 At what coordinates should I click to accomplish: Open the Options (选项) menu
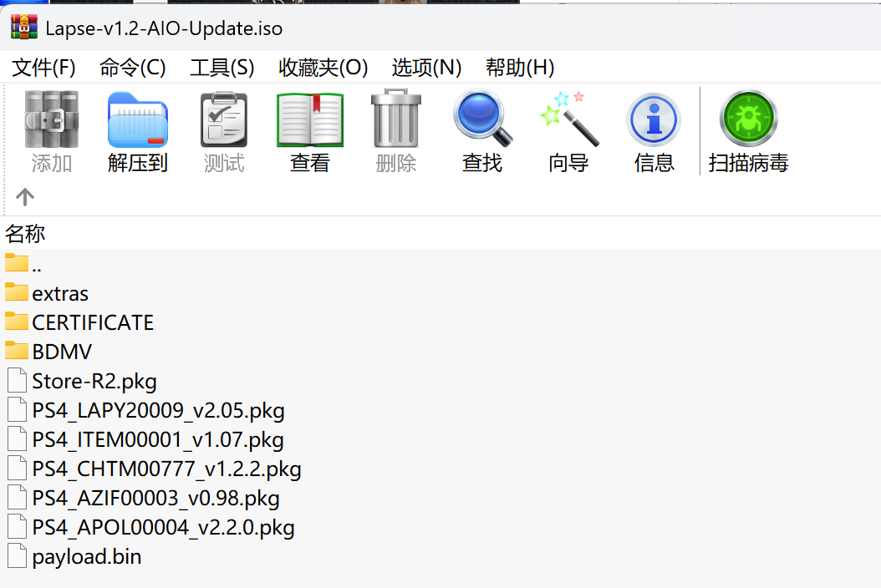coord(426,68)
